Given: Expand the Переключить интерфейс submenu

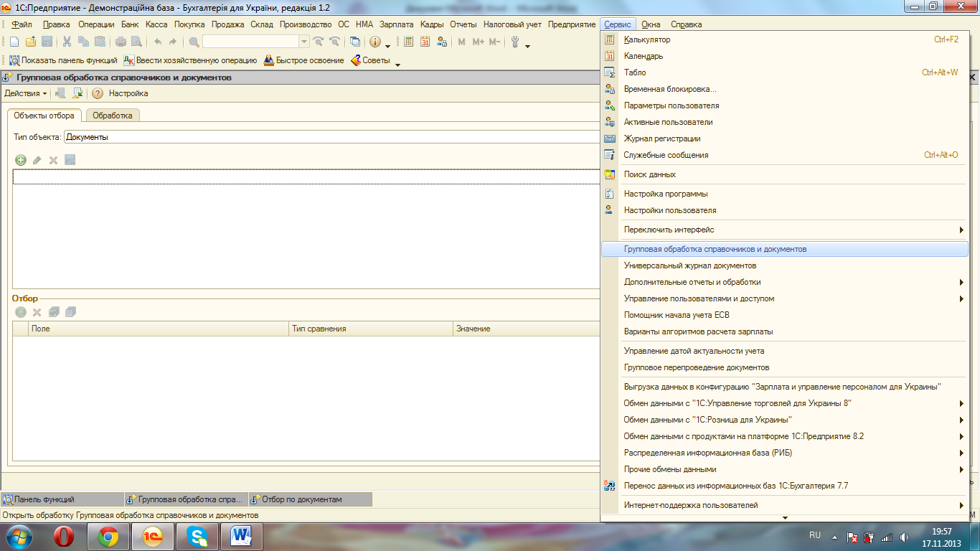Looking at the screenshot, I should coord(784,230).
